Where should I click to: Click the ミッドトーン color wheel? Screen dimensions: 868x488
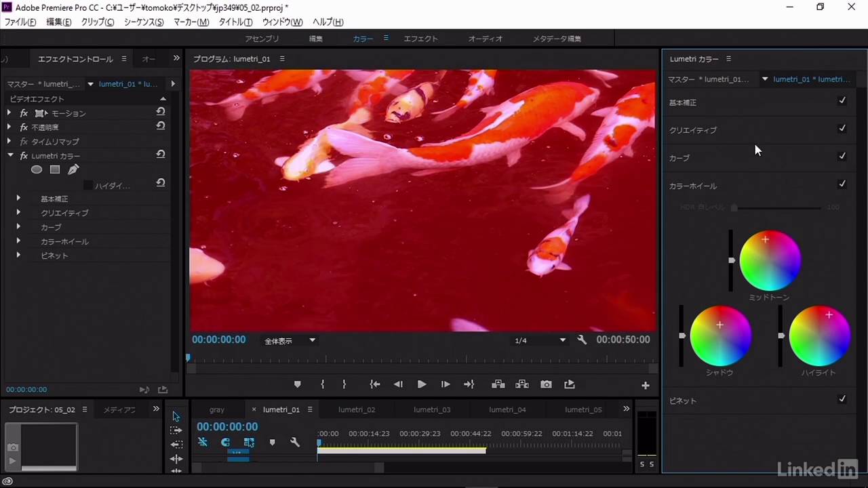pyautogui.click(x=770, y=261)
